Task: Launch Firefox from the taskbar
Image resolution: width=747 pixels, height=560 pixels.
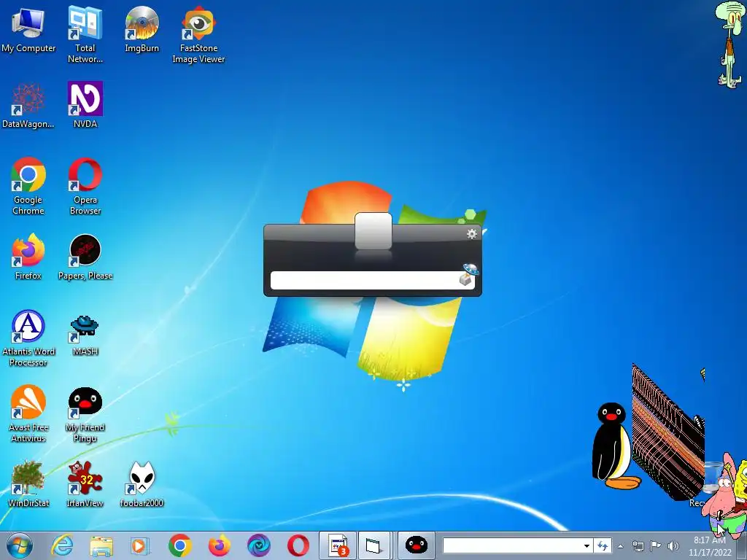Action: tap(219, 545)
